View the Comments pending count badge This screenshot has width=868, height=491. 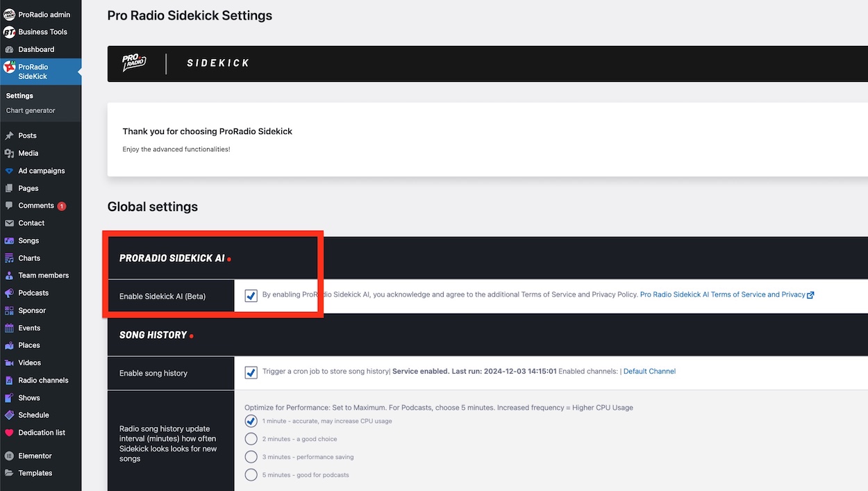tap(62, 206)
